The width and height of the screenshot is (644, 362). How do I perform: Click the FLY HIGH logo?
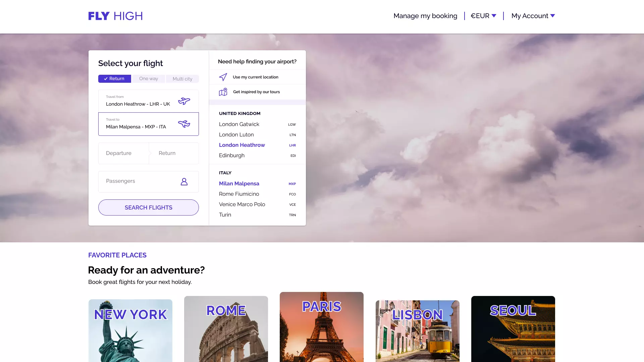click(115, 16)
